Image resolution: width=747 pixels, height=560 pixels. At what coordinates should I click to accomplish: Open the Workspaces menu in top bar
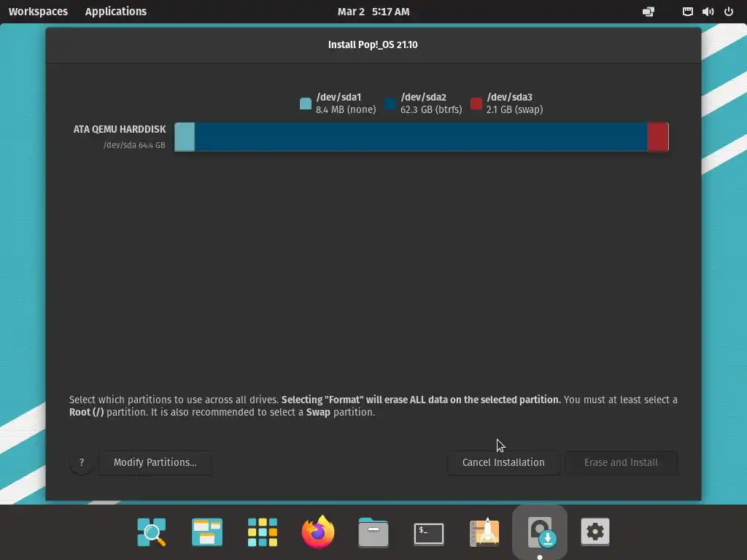pos(38,12)
